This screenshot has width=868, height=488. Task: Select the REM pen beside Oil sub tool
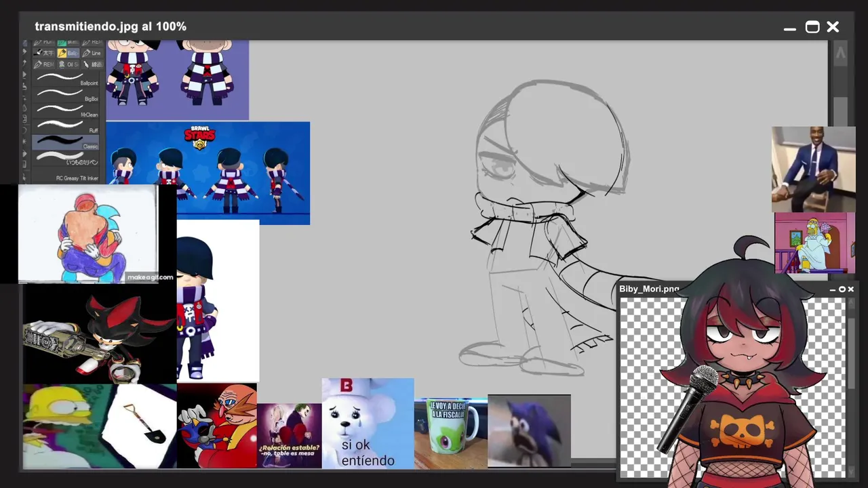pyautogui.click(x=45, y=64)
